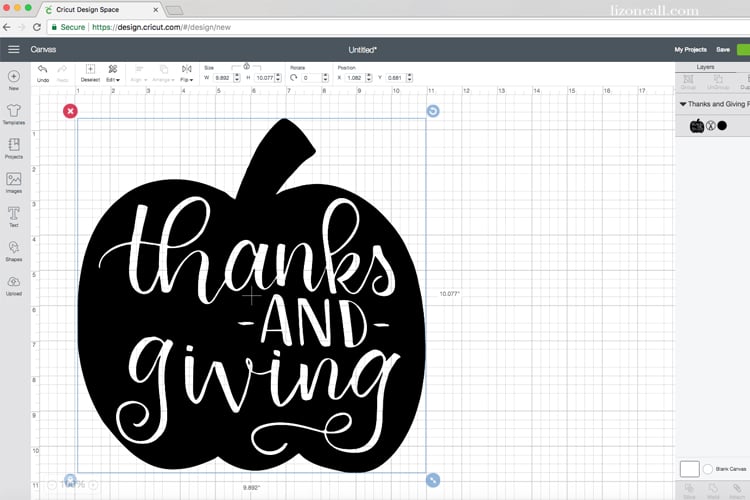This screenshot has height=500, width=750.
Task: Click the X position stepper arrows
Action: point(369,78)
